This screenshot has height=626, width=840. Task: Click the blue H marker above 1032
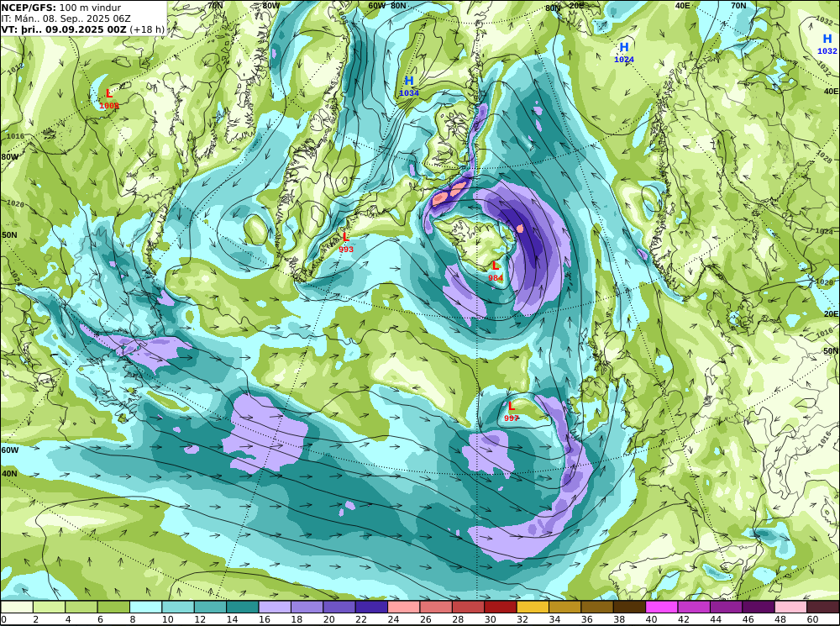pos(827,39)
